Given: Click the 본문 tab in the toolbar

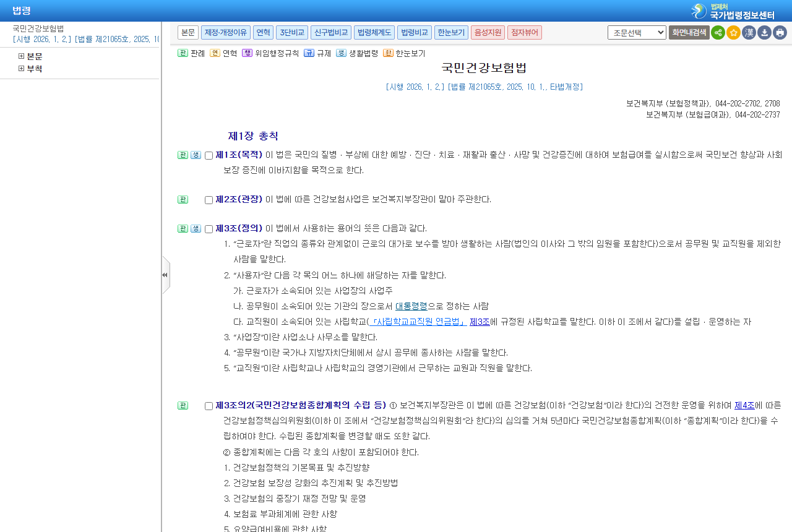Looking at the screenshot, I should coord(188,32).
